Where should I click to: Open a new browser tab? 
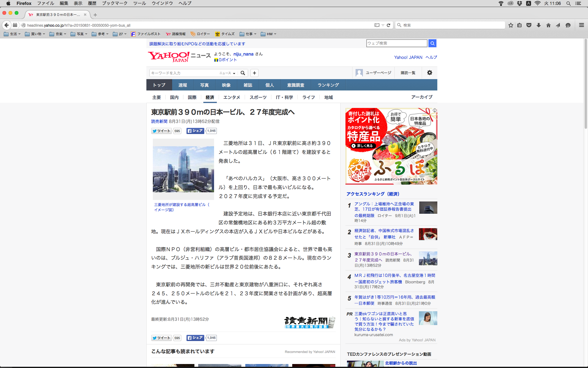coord(95,15)
